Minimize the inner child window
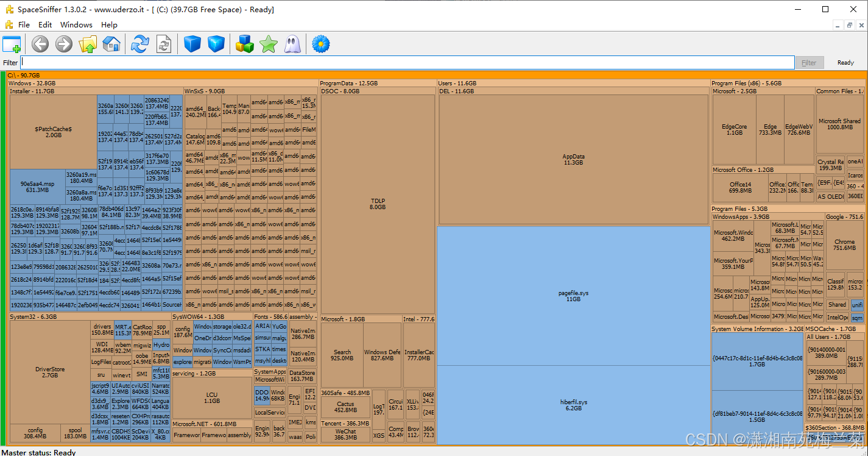The width and height of the screenshot is (868, 456). pos(839,25)
